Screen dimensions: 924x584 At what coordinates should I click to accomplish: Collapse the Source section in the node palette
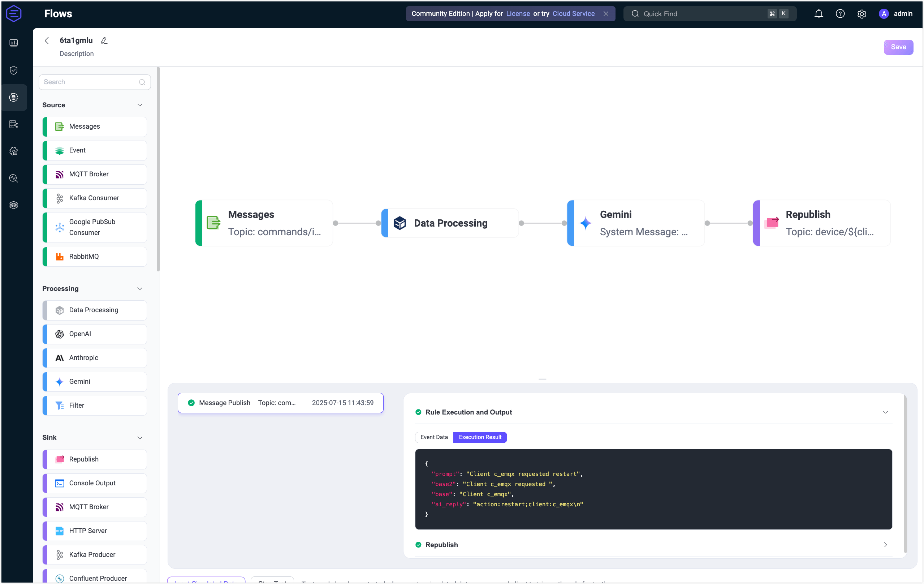click(x=140, y=104)
